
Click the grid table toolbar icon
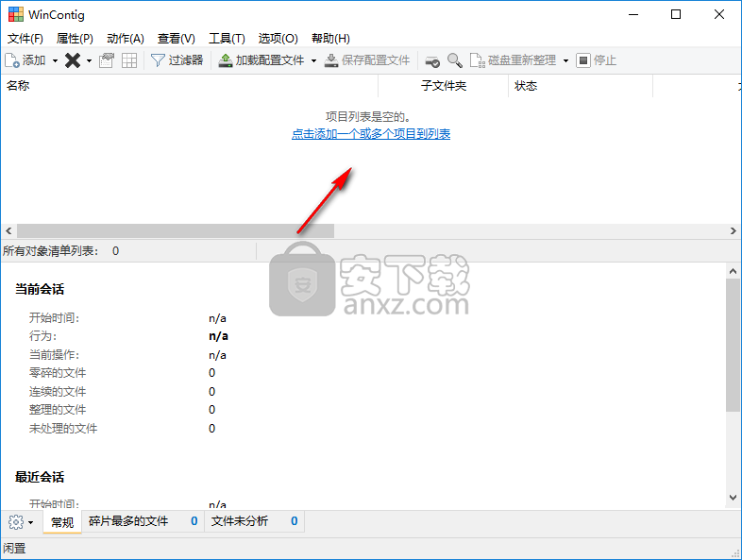click(129, 60)
